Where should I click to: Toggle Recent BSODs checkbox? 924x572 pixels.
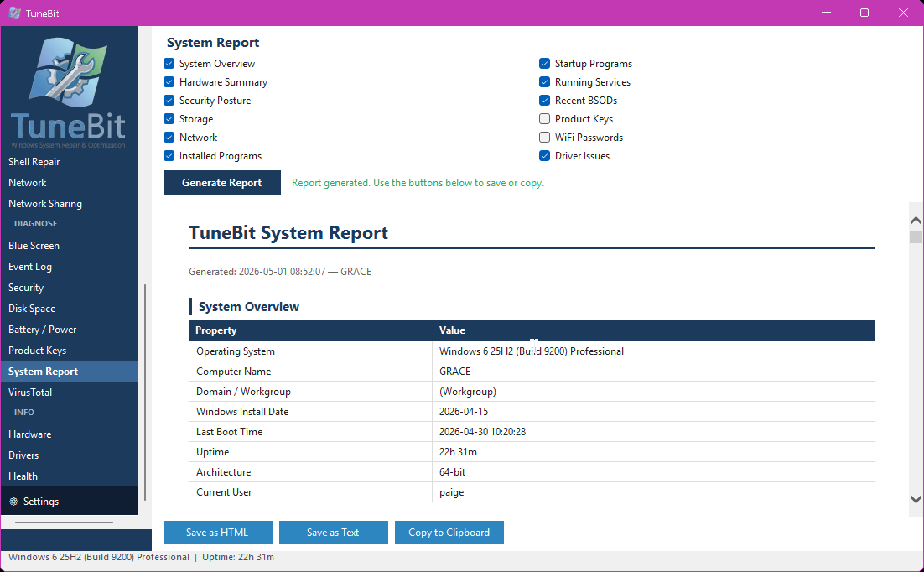point(545,100)
